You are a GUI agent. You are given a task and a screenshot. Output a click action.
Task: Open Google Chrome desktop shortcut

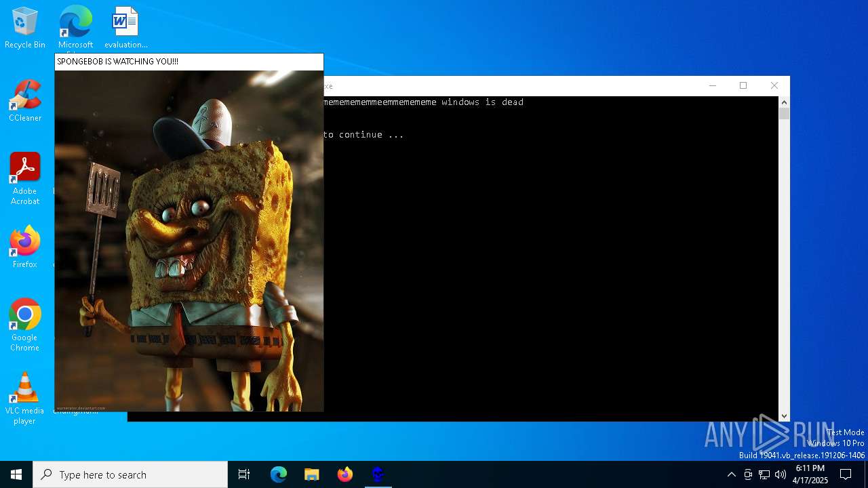click(x=25, y=325)
